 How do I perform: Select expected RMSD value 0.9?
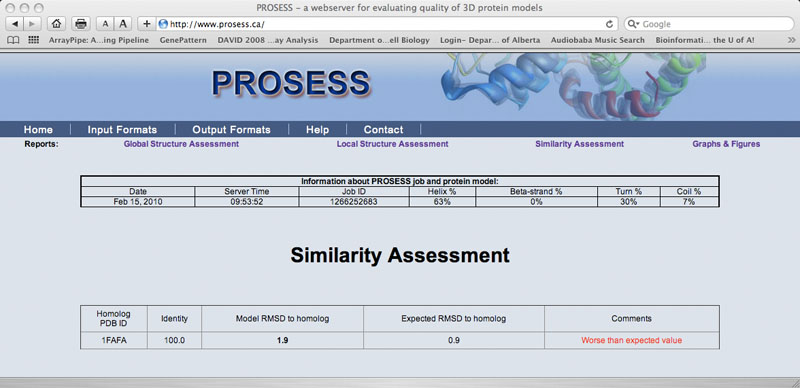pos(454,341)
